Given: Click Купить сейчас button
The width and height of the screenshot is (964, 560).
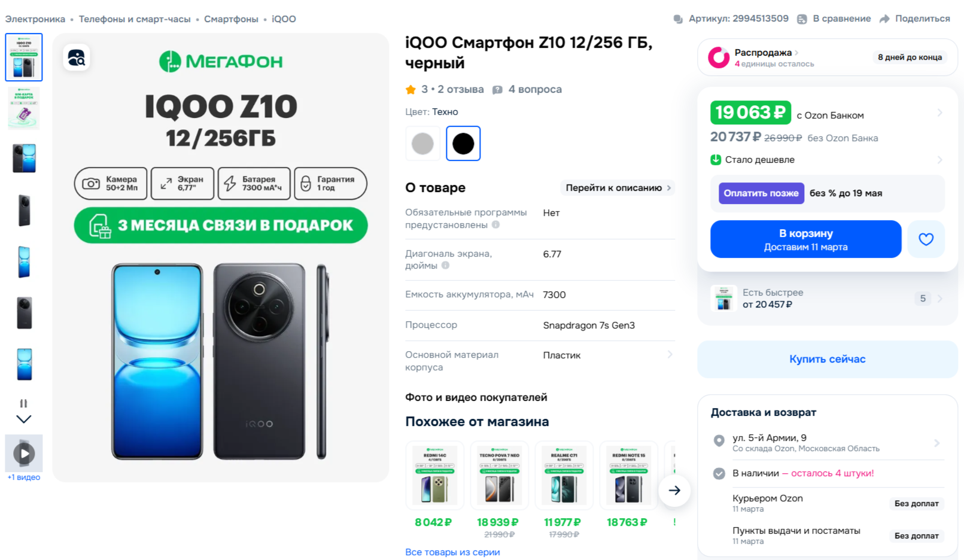Looking at the screenshot, I should [827, 359].
